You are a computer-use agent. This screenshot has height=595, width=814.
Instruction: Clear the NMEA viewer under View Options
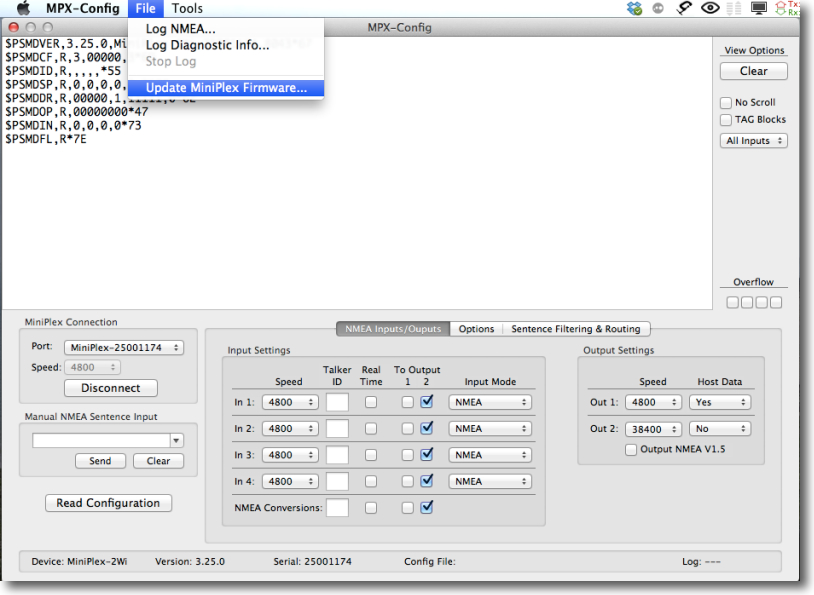point(753,71)
